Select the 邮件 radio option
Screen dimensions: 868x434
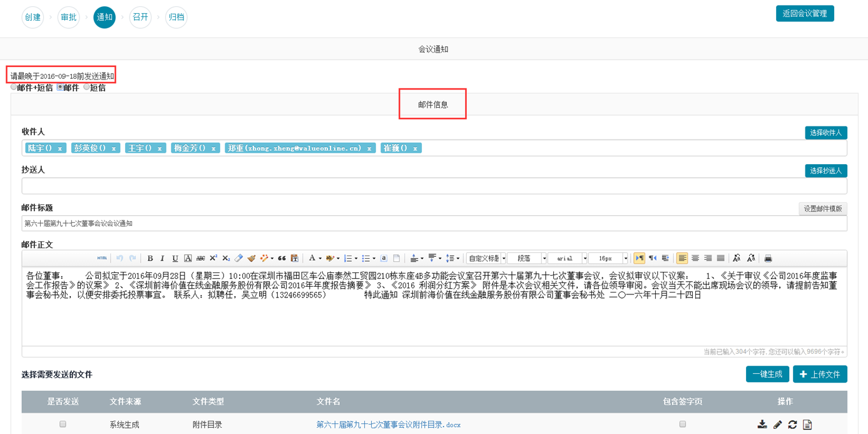[60, 87]
